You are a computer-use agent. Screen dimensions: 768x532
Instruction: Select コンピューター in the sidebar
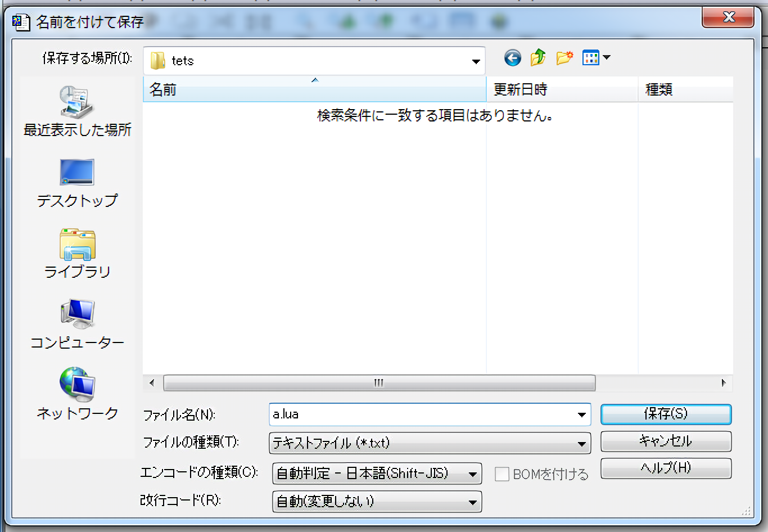pyautogui.click(x=77, y=324)
